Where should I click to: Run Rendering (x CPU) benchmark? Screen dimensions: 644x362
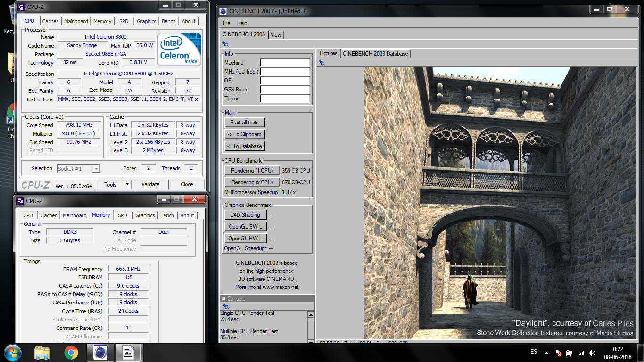pos(252,182)
